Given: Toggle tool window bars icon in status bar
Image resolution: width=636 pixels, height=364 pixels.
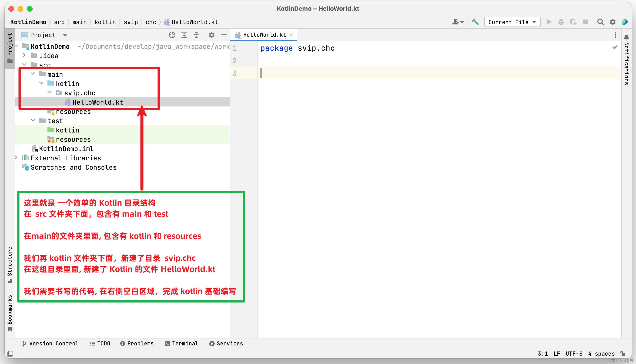Looking at the screenshot, I should coord(10,354).
